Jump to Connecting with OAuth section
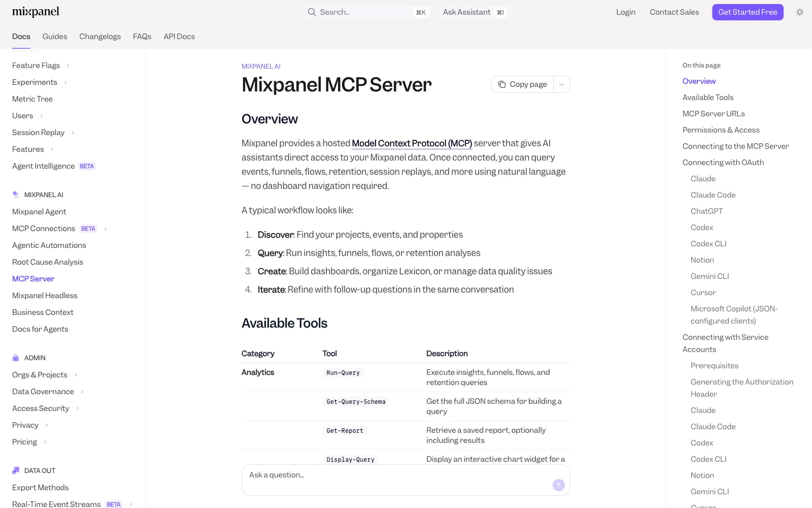812x508 pixels. [723, 163]
